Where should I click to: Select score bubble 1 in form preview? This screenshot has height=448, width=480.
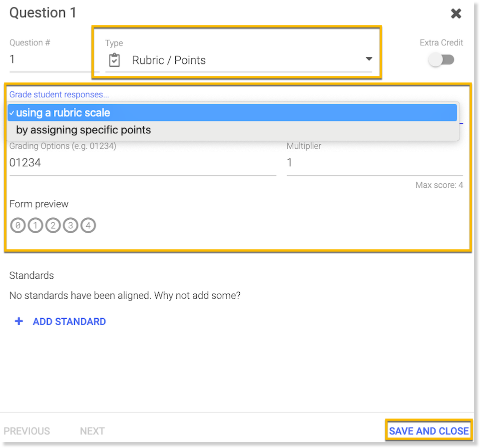point(35,226)
